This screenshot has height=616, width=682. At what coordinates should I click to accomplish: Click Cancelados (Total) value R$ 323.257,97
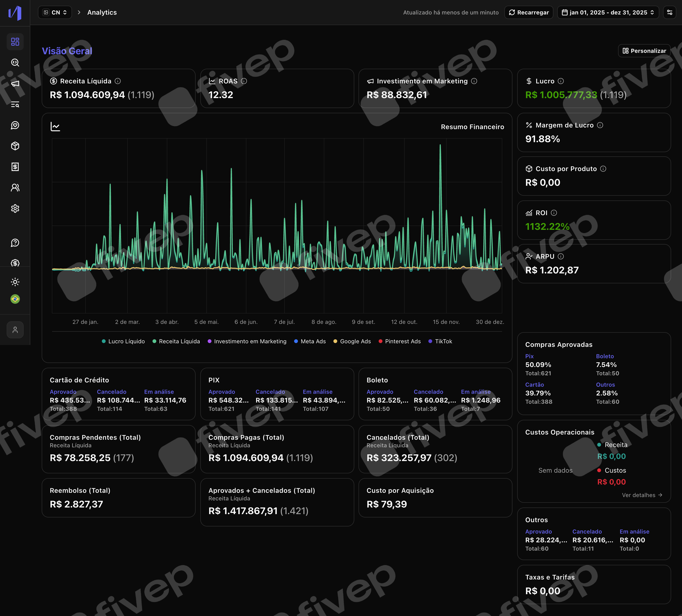point(399,458)
